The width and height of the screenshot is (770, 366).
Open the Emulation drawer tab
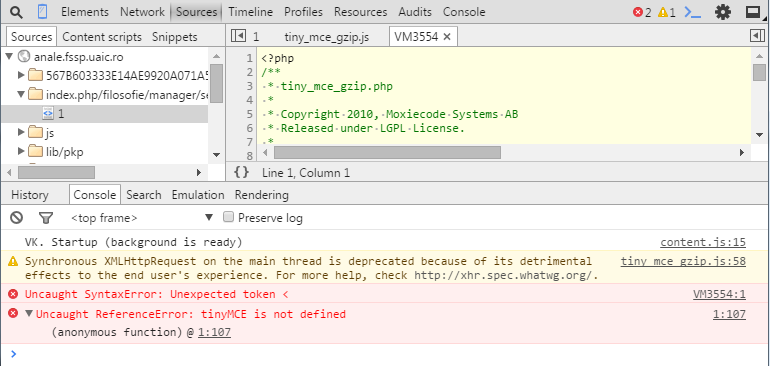(198, 195)
